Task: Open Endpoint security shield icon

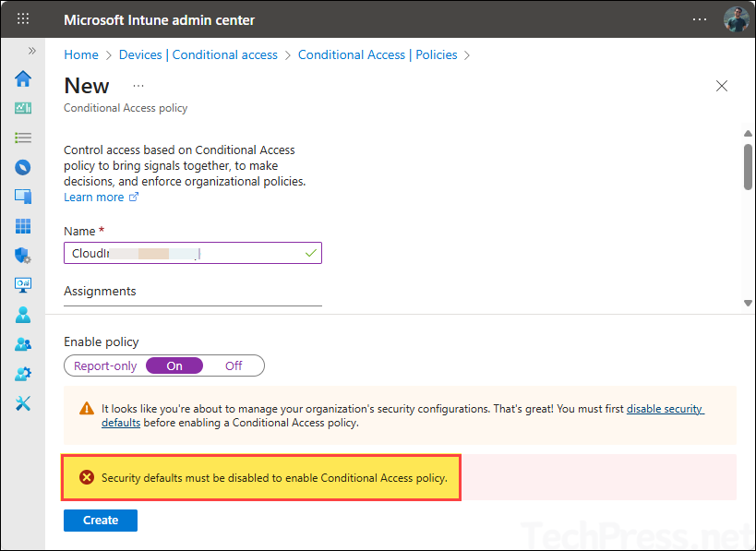Action: point(23,256)
